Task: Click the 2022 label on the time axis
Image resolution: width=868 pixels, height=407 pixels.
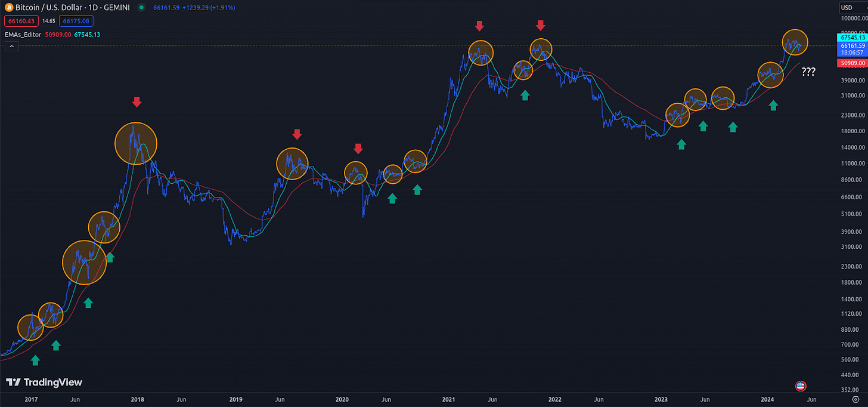Action: click(554, 399)
